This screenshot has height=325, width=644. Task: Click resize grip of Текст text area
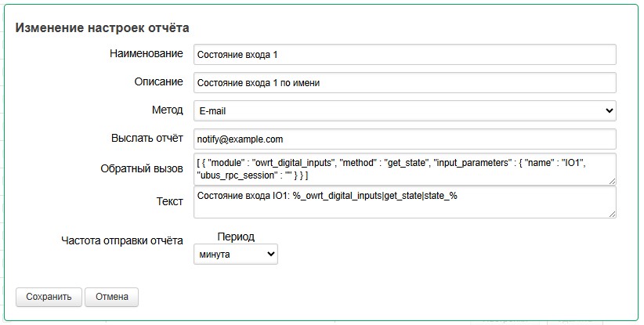[x=611, y=214]
